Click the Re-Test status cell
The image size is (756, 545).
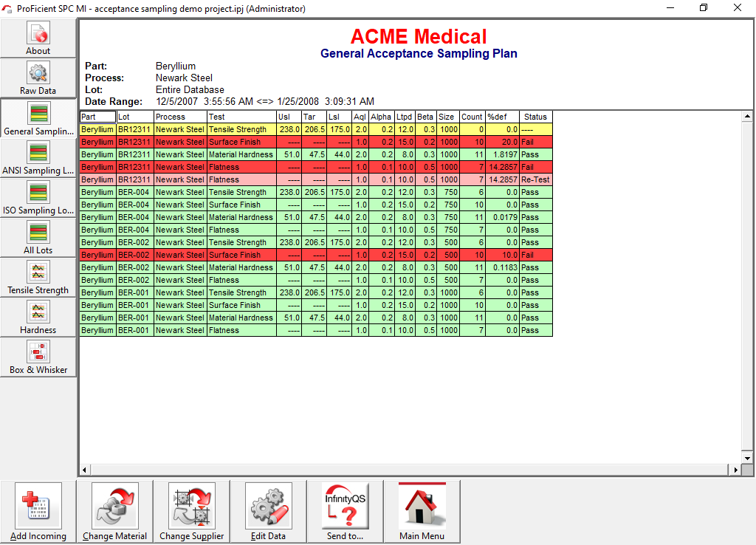(x=536, y=179)
